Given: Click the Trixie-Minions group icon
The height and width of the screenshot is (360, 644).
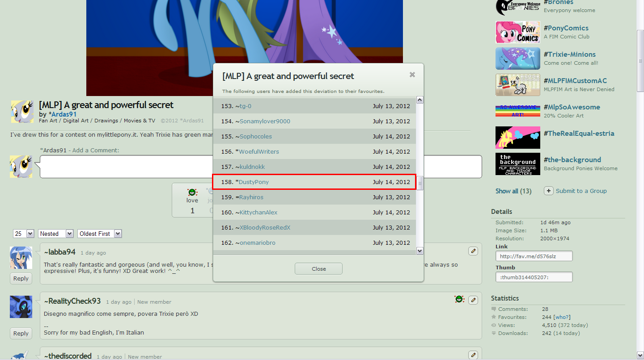Looking at the screenshot, I should click(x=518, y=59).
